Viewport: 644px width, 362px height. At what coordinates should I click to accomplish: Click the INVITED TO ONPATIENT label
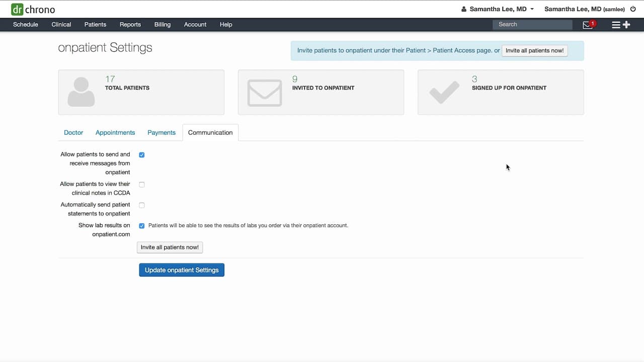click(323, 88)
